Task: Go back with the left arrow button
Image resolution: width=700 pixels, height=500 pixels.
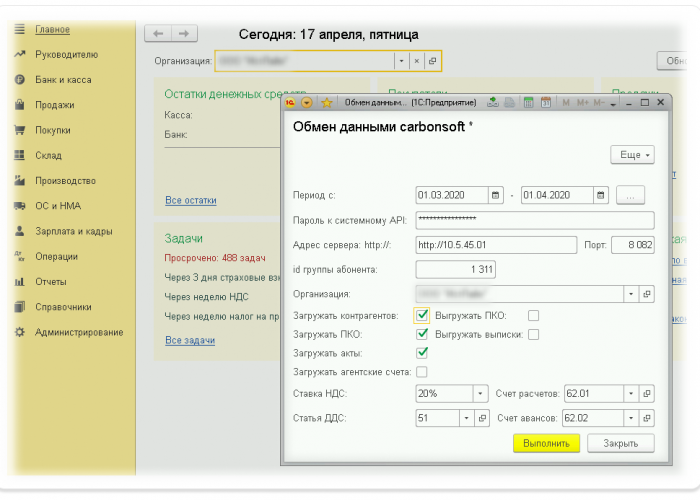Action: [158, 33]
